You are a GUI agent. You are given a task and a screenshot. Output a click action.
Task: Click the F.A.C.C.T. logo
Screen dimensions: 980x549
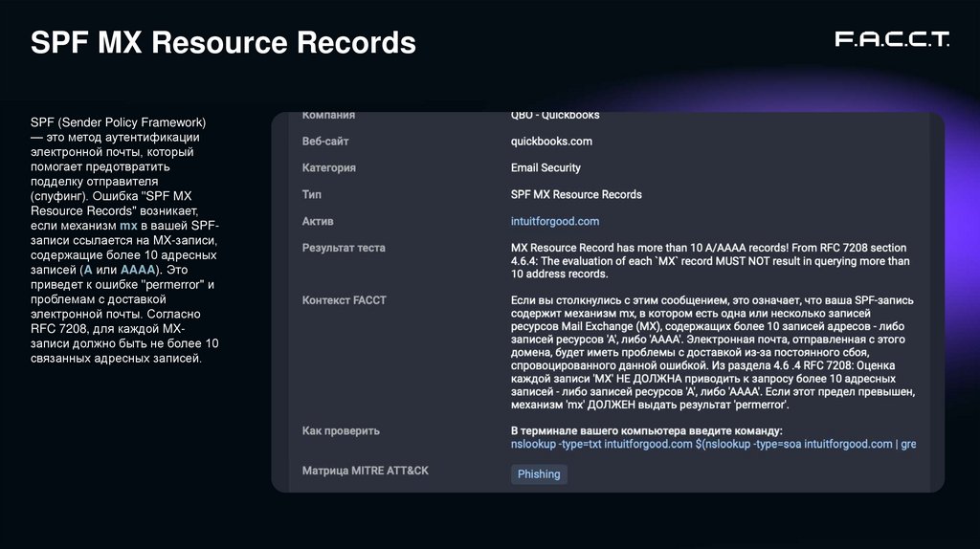(892, 39)
